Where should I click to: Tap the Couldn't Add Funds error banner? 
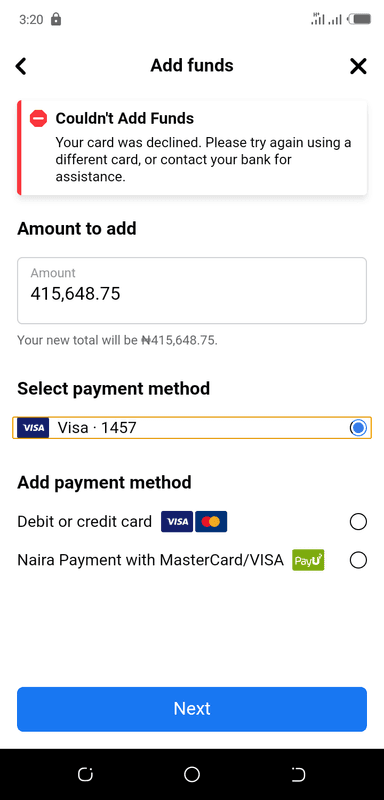192,147
